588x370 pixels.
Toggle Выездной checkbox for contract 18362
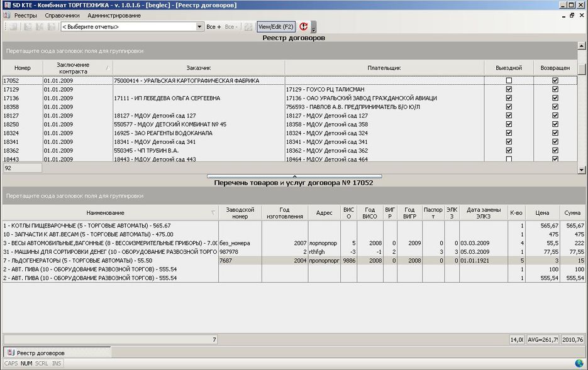pyautogui.click(x=509, y=151)
